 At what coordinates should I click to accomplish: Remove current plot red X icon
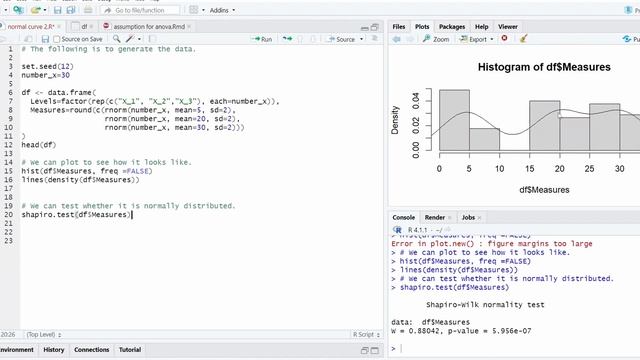click(504, 38)
